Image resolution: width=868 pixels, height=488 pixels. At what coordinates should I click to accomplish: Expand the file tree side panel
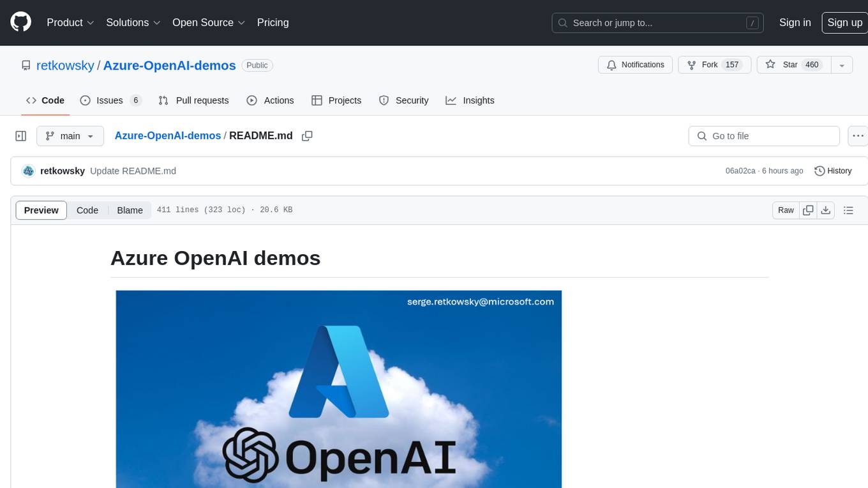(x=20, y=136)
